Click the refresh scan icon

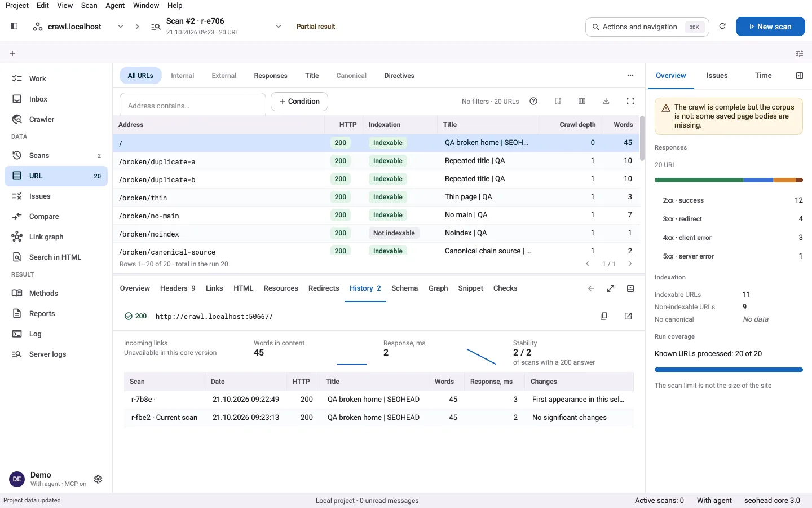722,27
